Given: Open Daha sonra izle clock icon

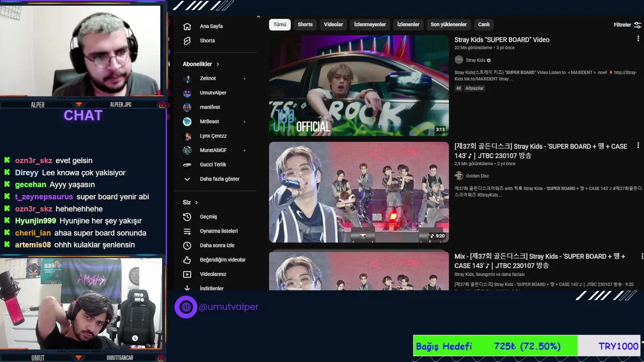Looking at the screenshot, I should tap(187, 245).
